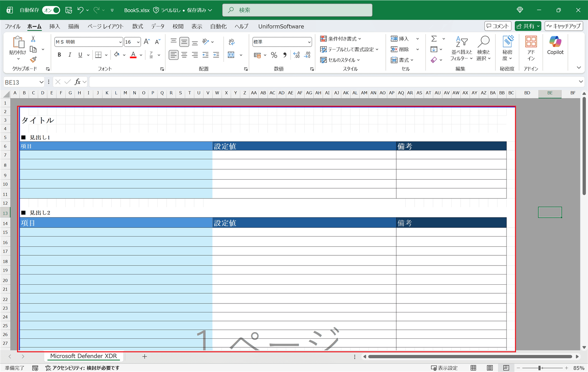Undo the last action
The width and height of the screenshot is (588, 372).
pos(80,10)
